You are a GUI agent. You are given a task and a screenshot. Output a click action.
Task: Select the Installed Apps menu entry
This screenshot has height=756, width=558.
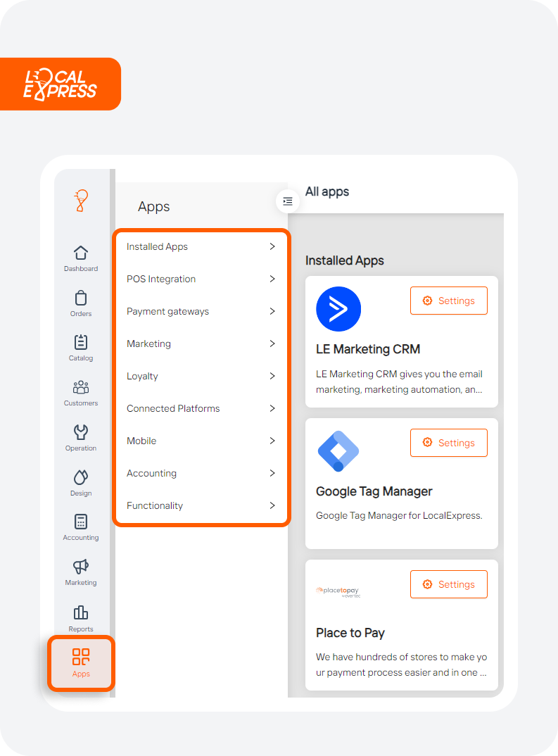(x=201, y=246)
